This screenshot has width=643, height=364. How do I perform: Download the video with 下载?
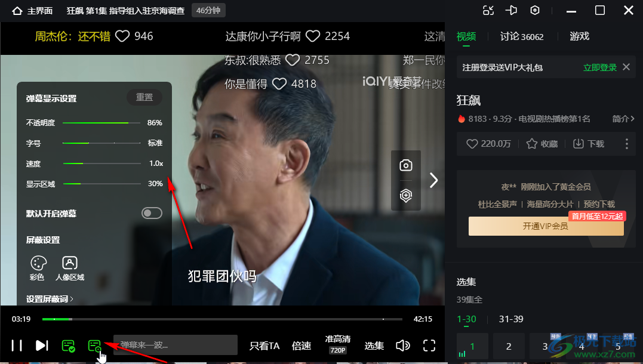click(589, 144)
